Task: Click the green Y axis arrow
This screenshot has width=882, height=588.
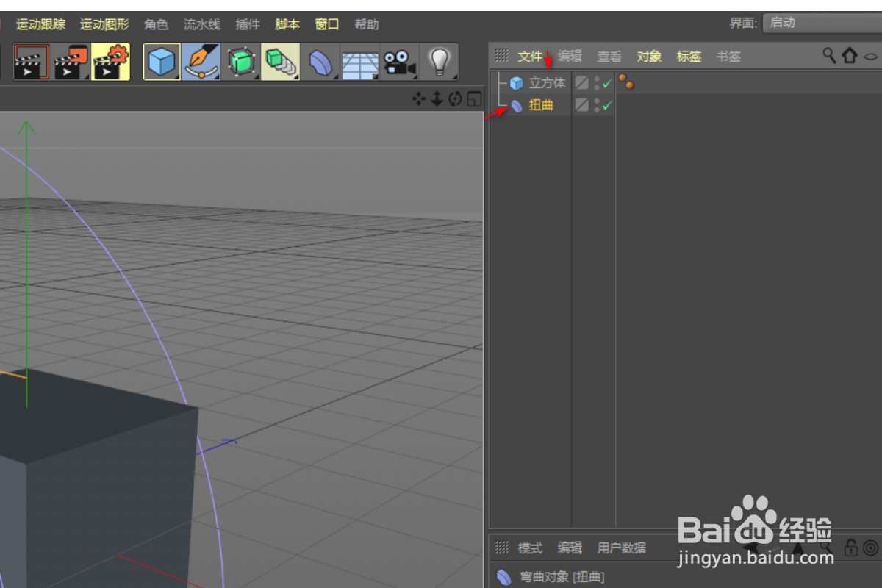Action: tap(26, 129)
